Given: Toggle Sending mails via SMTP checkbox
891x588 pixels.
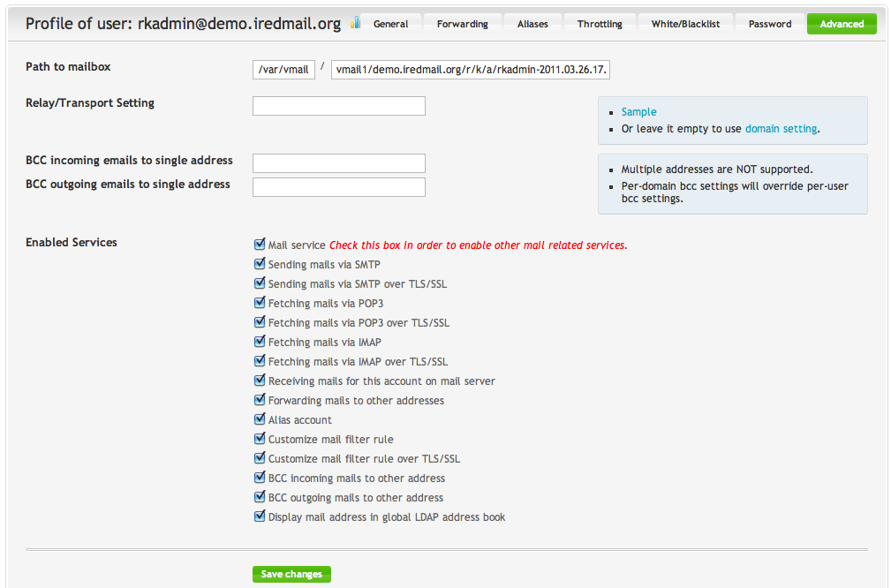Looking at the screenshot, I should click(260, 264).
